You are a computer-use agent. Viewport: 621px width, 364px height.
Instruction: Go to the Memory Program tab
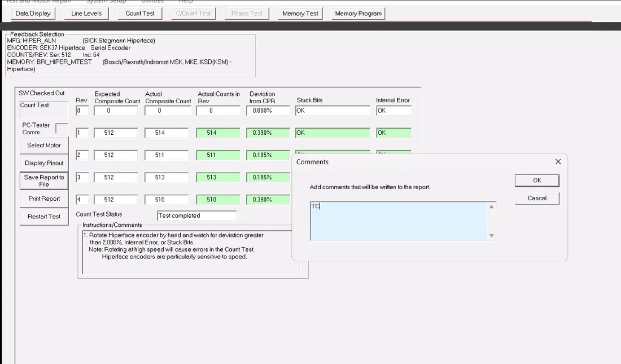pyautogui.click(x=358, y=14)
